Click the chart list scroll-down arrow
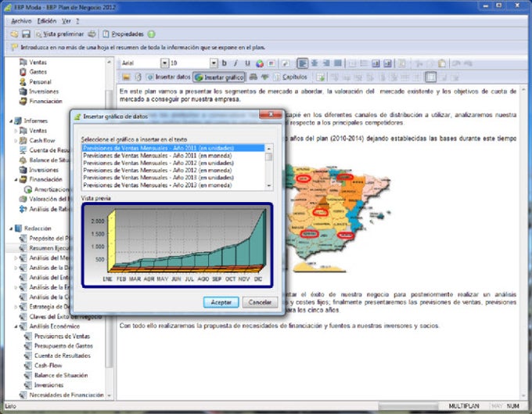The image size is (532, 414). click(x=269, y=185)
